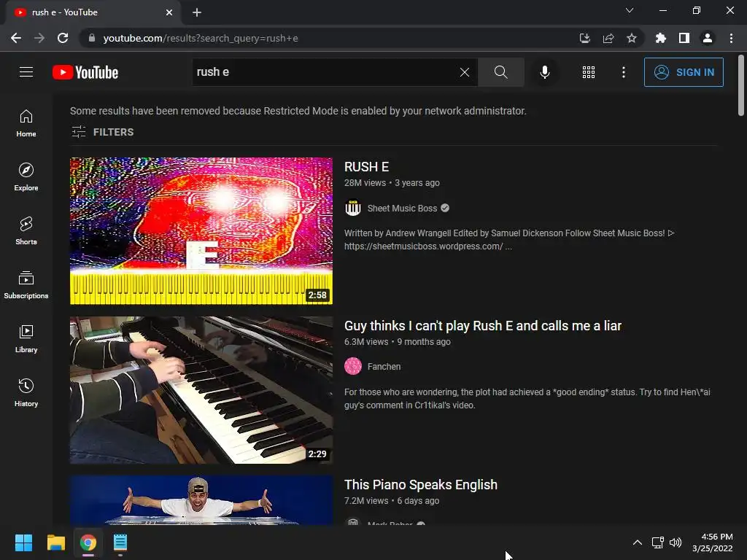747x560 pixels.
Task: Bookmark this page with the star
Action: click(631, 38)
